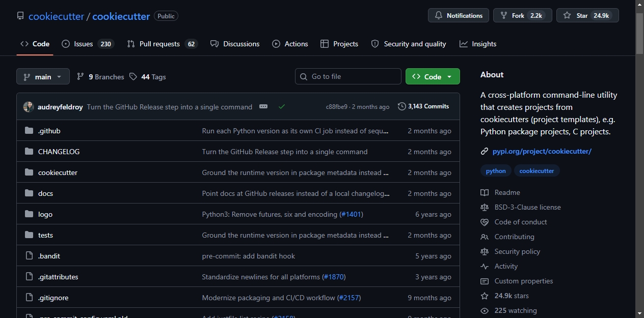Open the .bandit file
Screen dimensions: 644x318
[x=49, y=256]
